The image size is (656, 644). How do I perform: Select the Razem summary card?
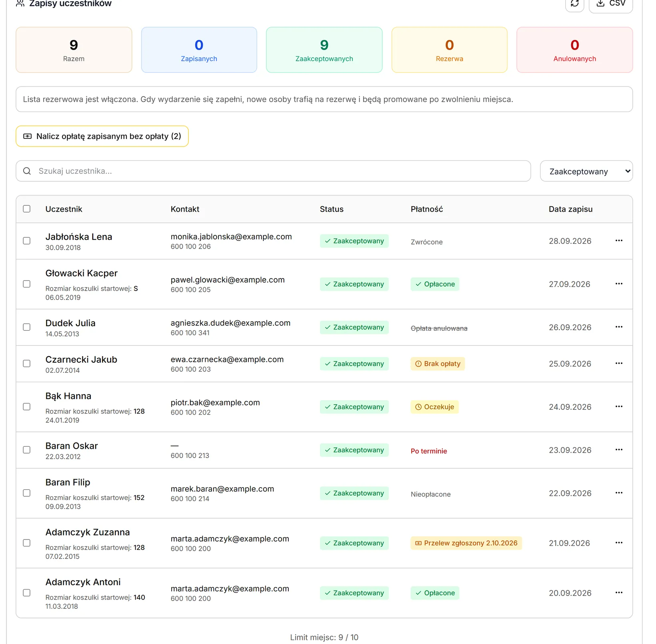coord(74,50)
